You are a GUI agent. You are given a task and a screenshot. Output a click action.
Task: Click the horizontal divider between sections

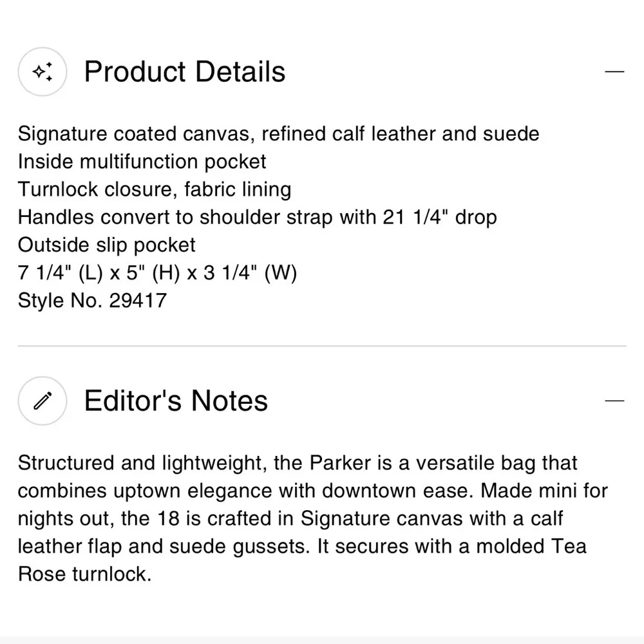pyautogui.click(x=322, y=346)
